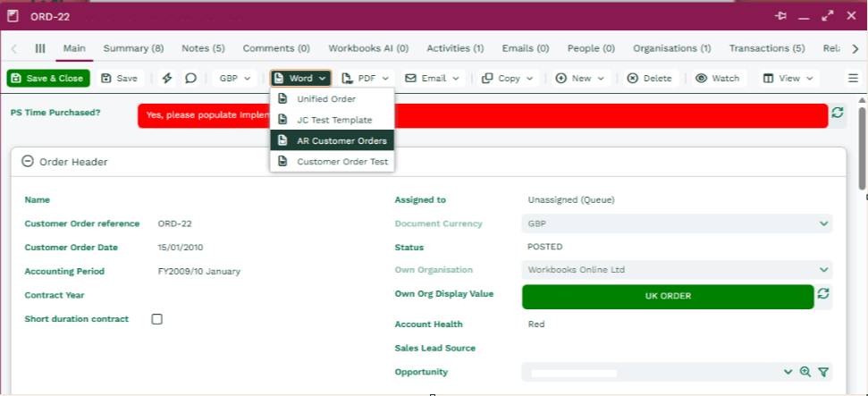Click the green UK ORDER field
The width and height of the screenshot is (868, 396).
[668, 296]
